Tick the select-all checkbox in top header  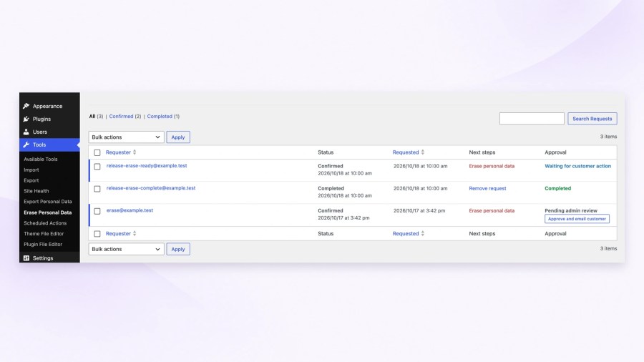[97, 152]
